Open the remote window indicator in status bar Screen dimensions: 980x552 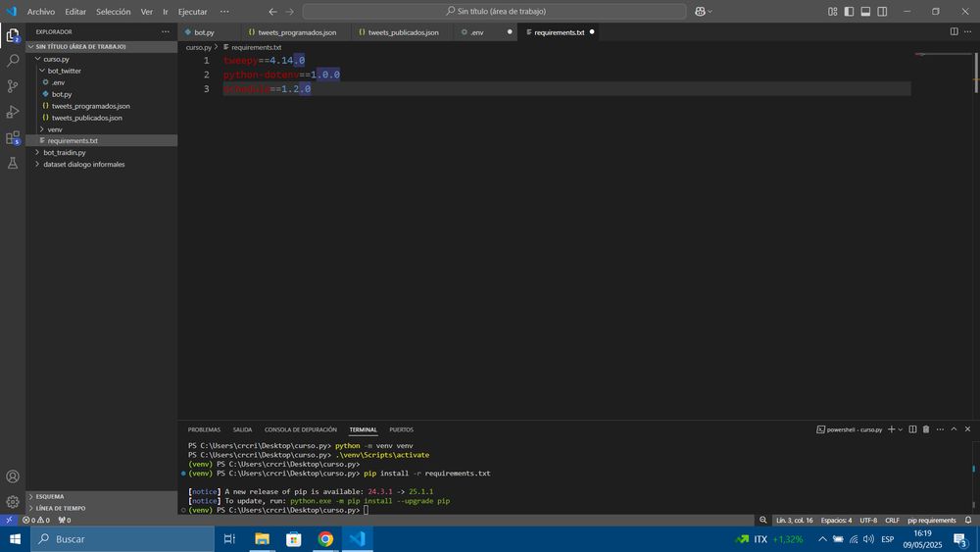[9, 520]
